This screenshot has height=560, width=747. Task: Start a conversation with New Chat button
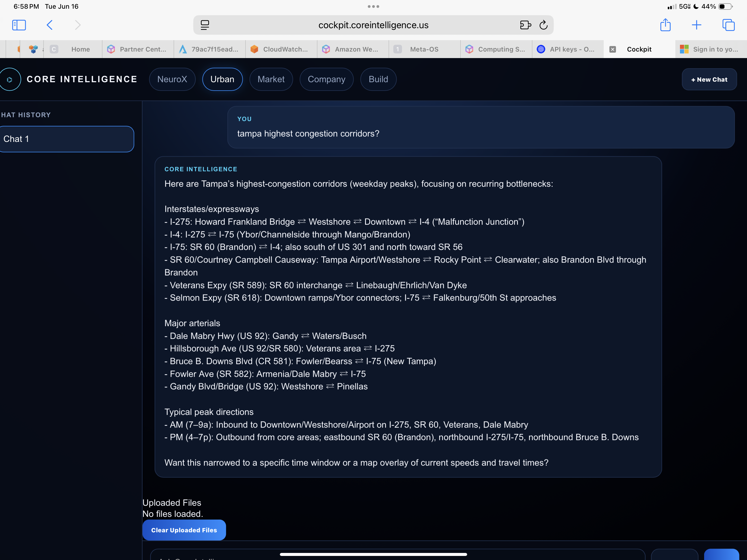709,79
